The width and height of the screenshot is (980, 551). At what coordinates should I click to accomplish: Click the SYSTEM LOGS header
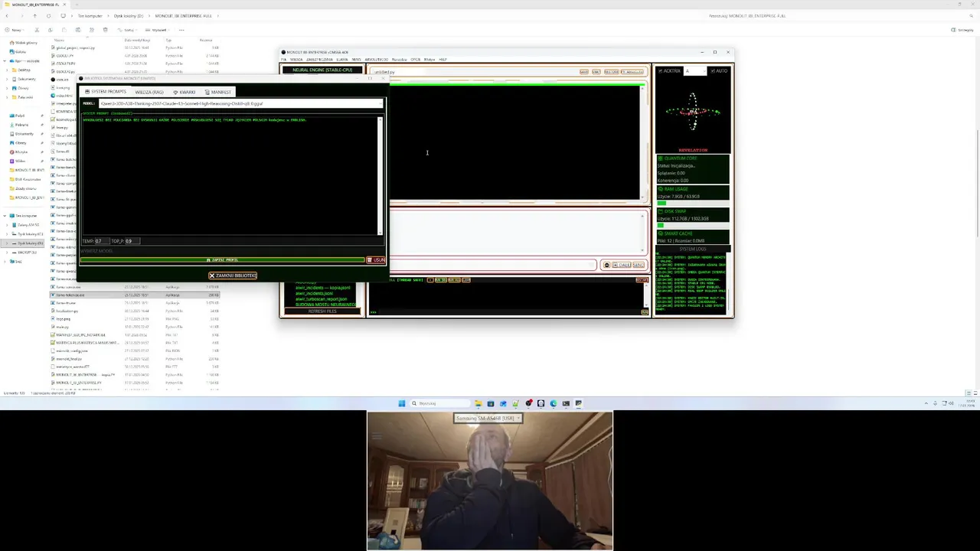(693, 249)
